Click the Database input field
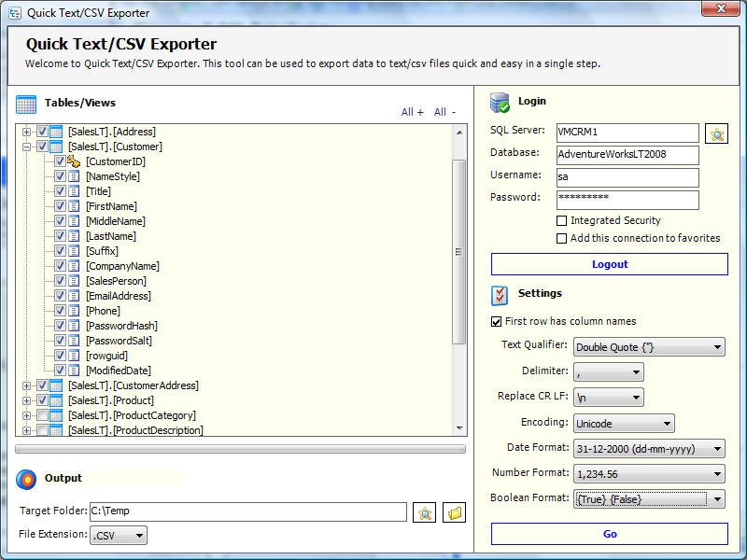Viewport: 747px width, 560px height. pos(627,155)
